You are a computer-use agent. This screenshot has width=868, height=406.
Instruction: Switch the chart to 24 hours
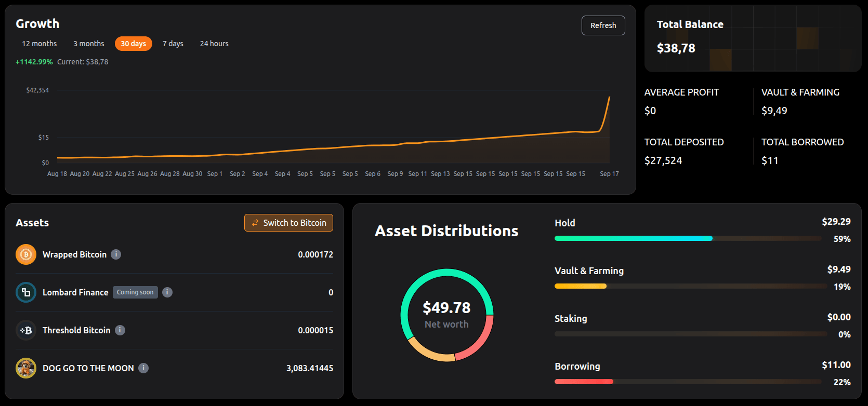214,44
